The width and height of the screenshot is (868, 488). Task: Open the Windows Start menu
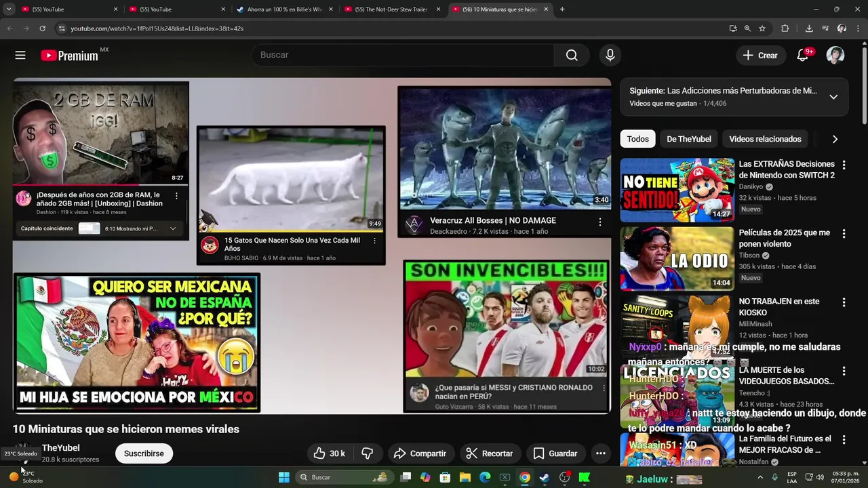pyautogui.click(x=284, y=477)
